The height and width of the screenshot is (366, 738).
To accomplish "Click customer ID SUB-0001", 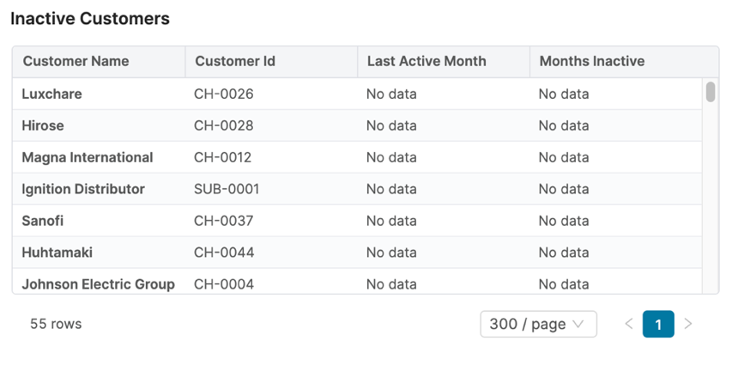I will point(226,189).
